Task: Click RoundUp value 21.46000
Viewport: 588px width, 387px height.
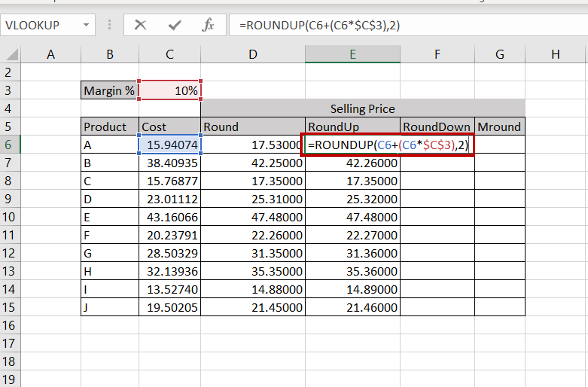Action: pos(352,307)
